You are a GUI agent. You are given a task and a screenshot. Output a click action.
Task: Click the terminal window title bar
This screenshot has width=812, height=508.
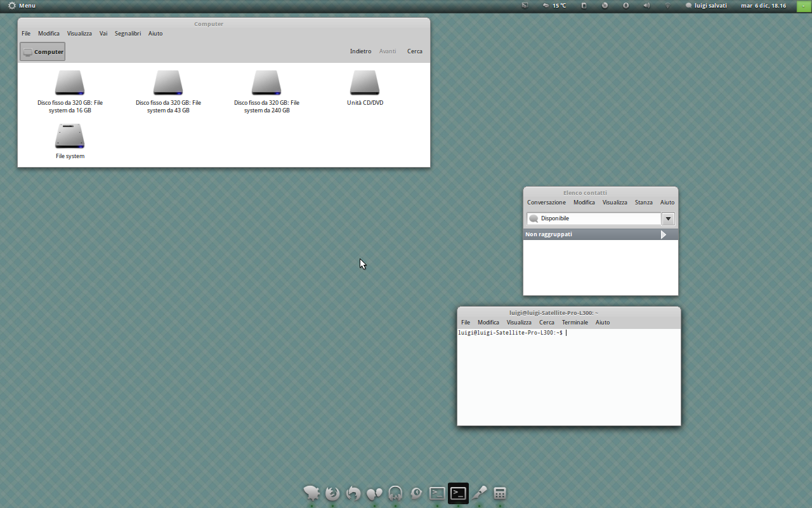569,312
